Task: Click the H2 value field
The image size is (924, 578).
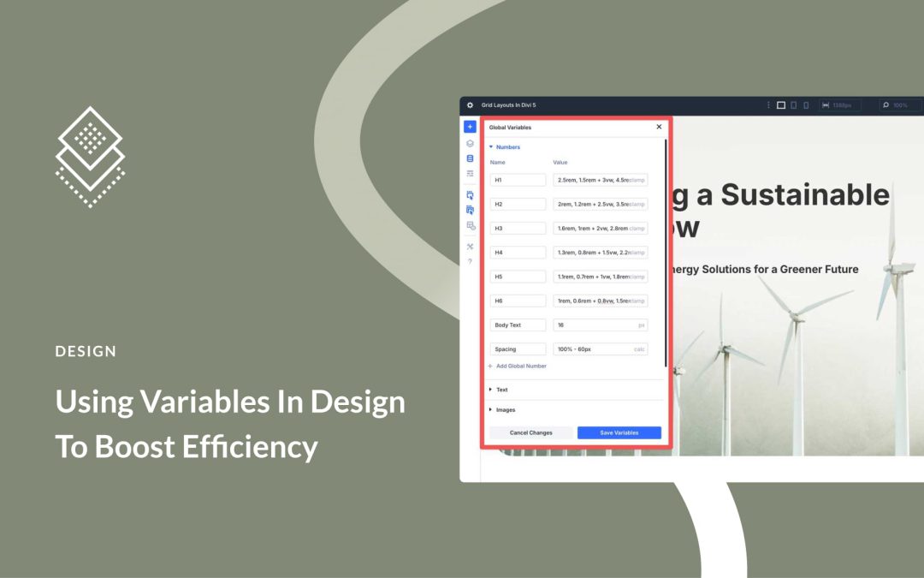Action: pyautogui.click(x=601, y=204)
